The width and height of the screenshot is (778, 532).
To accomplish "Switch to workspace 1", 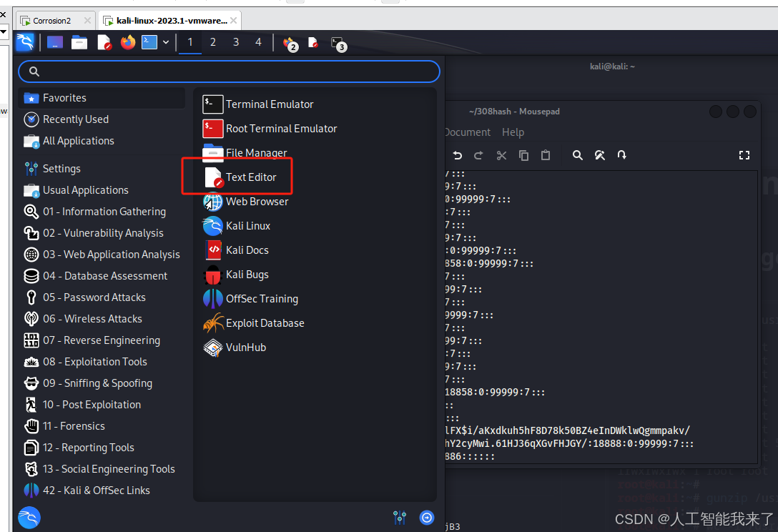I will [190, 43].
